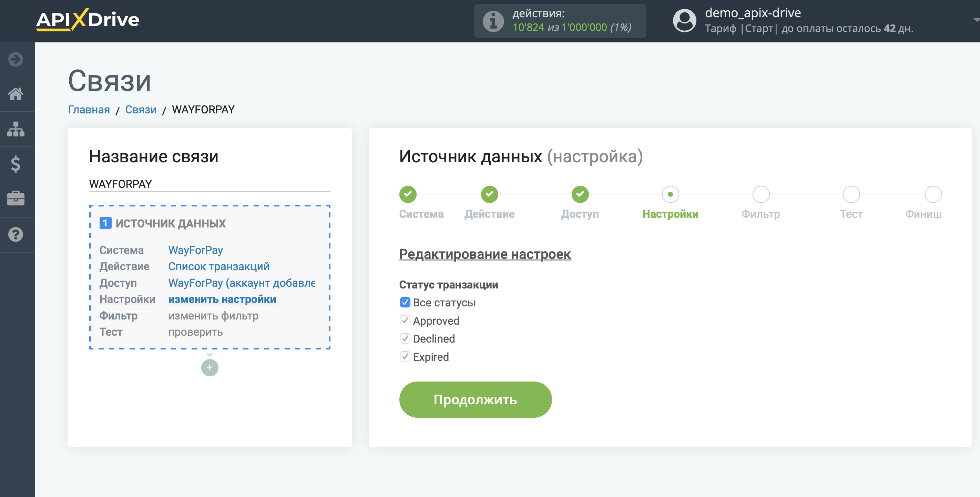Image resolution: width=980 pixels, height=497 pixels.
Task: Go to the 'Доступ' step
Action: (580, 194)
